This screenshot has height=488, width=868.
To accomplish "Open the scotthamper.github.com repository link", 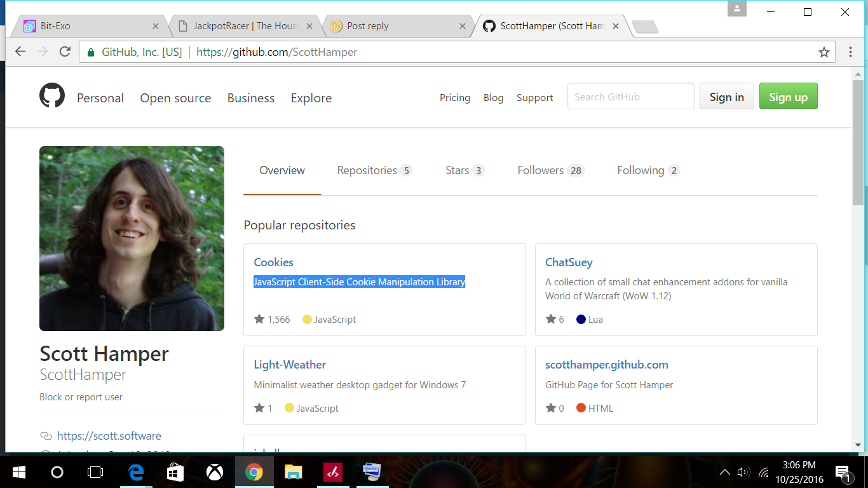I will tap(607, 365).
